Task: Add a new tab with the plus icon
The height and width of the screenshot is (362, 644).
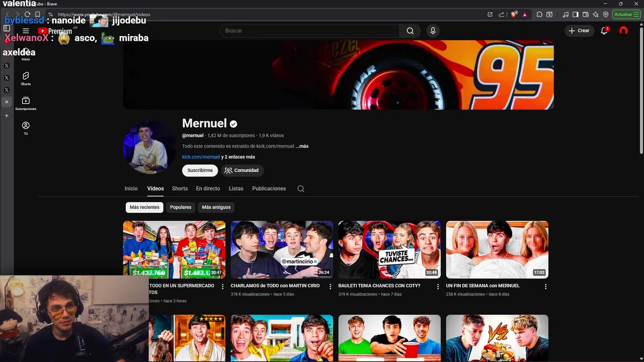Action: [7, 116]
